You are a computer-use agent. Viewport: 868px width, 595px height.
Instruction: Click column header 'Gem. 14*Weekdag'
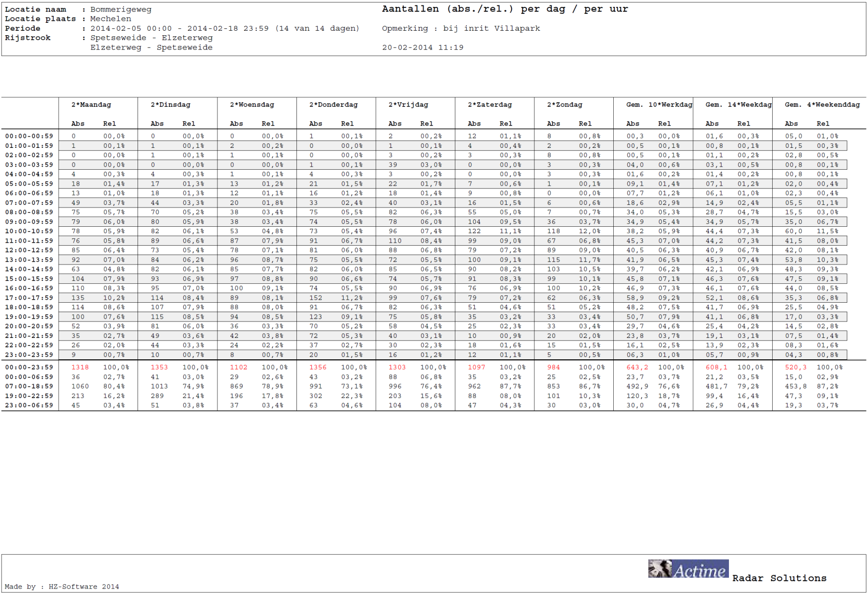(738, 105)
